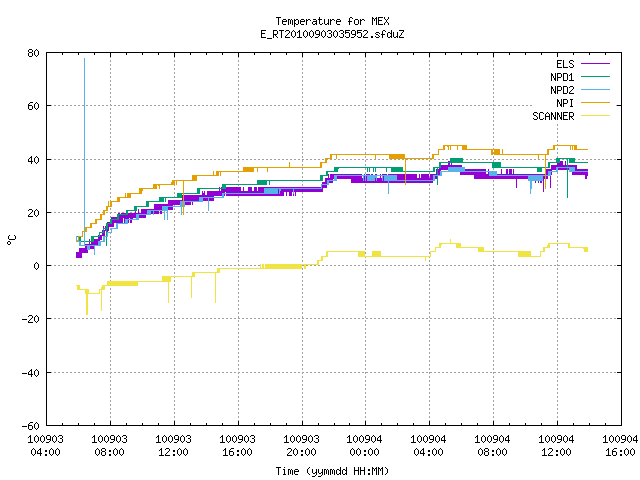Click the x-axis tick label 100904 00:00
This screenshot has height=480, width=640.
coord(364,446)
